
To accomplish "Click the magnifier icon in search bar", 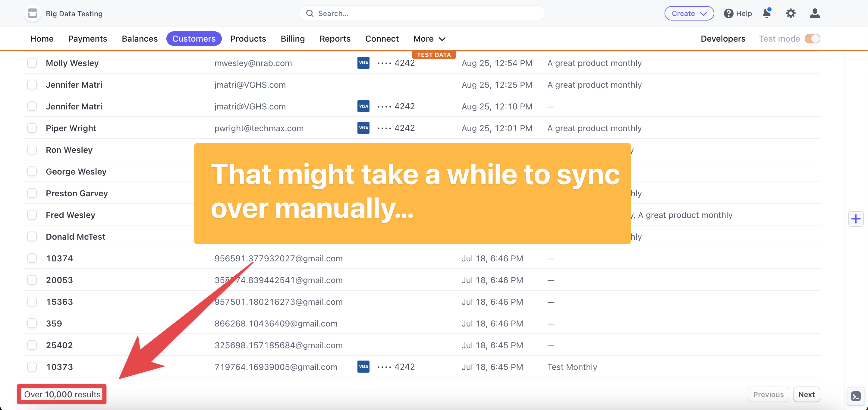I will [310, 14].
